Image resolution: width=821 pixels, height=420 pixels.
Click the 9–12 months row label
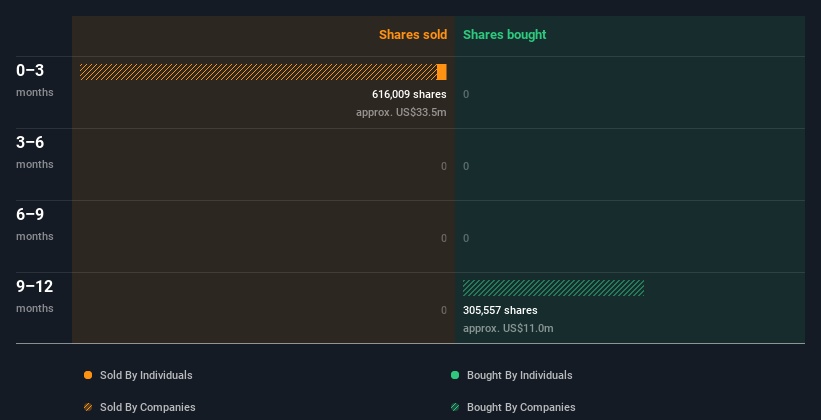tap(35, 296)
